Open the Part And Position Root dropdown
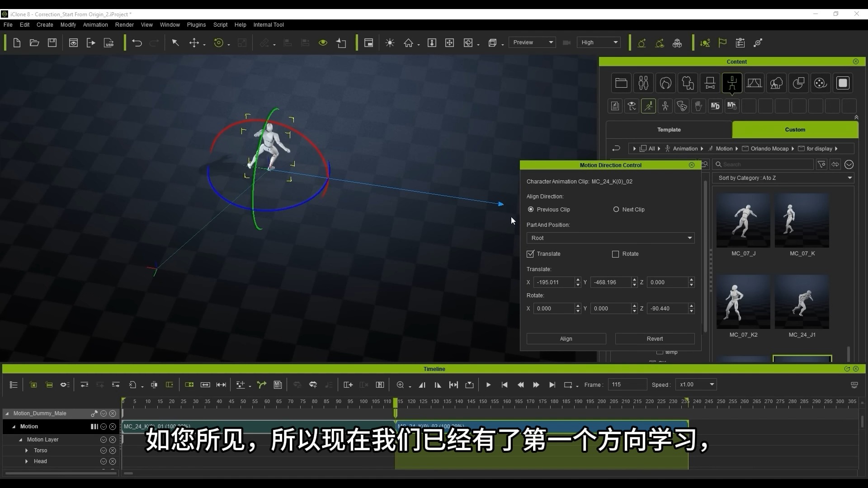Screen dimensions: 868x488 coord(610,238)
